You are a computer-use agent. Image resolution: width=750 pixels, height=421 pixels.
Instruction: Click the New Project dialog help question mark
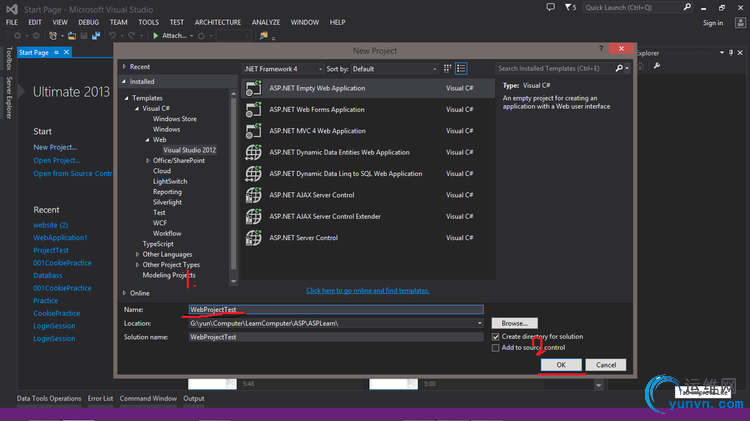point(601,48)
